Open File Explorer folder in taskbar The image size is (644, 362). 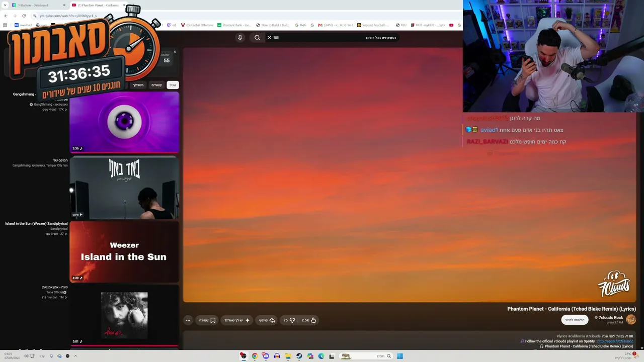[288, 356]
